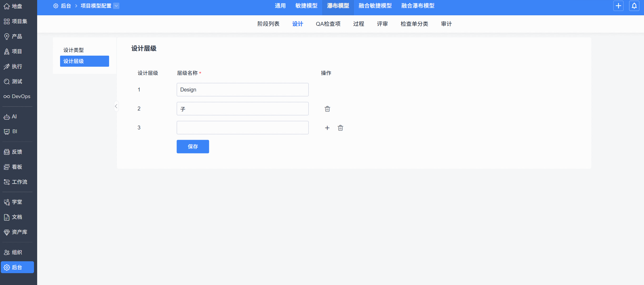The height and width of the screenshot is (285, 644).
Task: Collapse the left design side panel
Action: pos(116,106)
